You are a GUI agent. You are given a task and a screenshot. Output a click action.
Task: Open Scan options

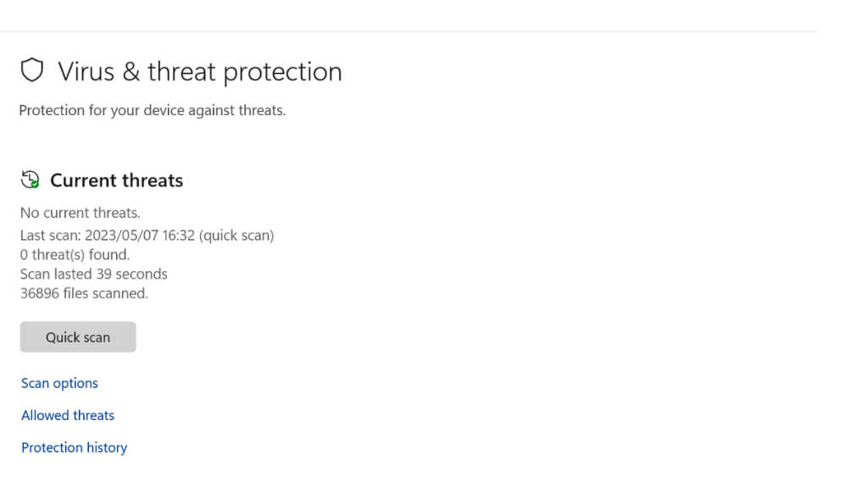click(59, 383)
